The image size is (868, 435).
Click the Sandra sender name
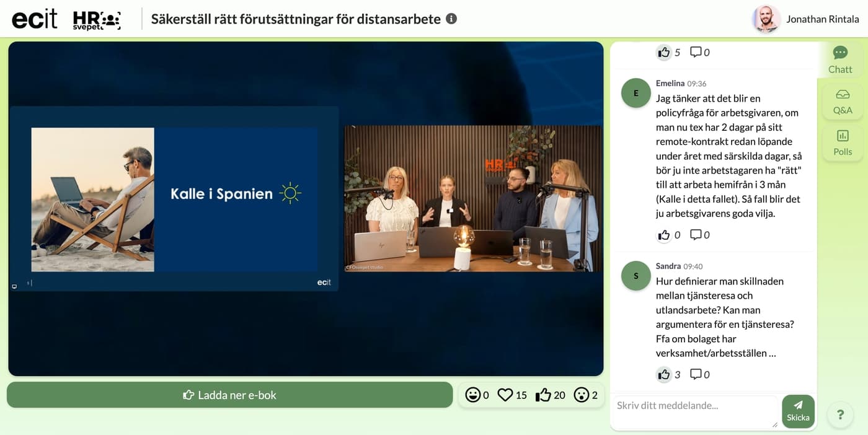pos(668,266)
